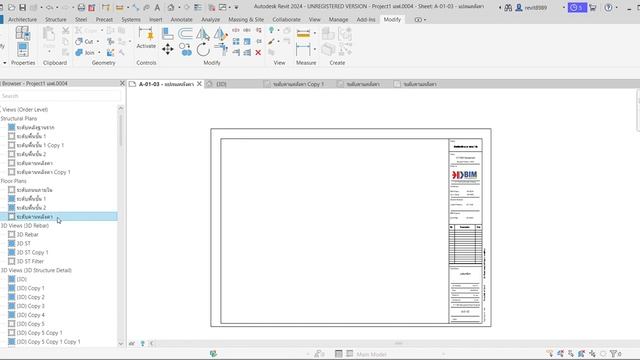Click the filter icon in status bar
Viewport: 640px width, 360px height.
click(x=613, y=353)
